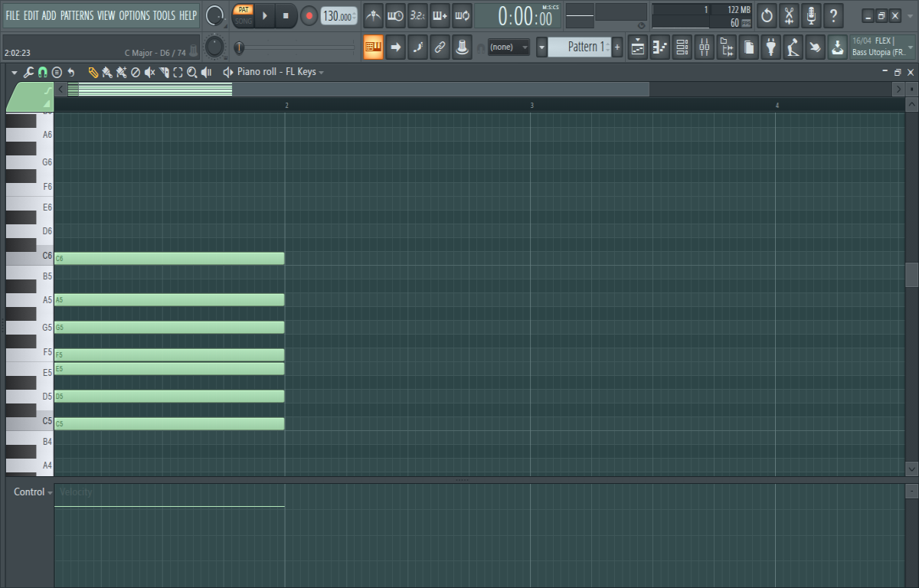This screenshot has width=919, height=588.
Task: Select the Pattern 1 name field
Action: tap(580, 47)
